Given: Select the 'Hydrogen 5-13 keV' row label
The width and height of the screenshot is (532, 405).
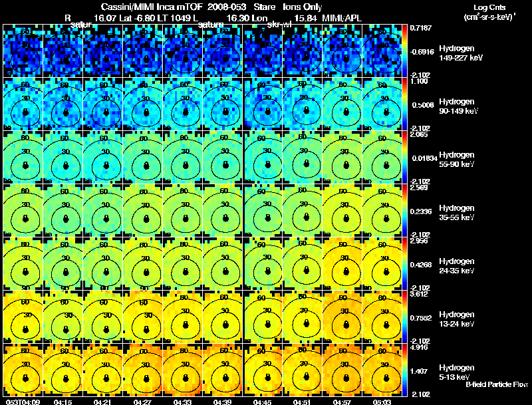Looking at the screenshot, I should coord(457,372).
